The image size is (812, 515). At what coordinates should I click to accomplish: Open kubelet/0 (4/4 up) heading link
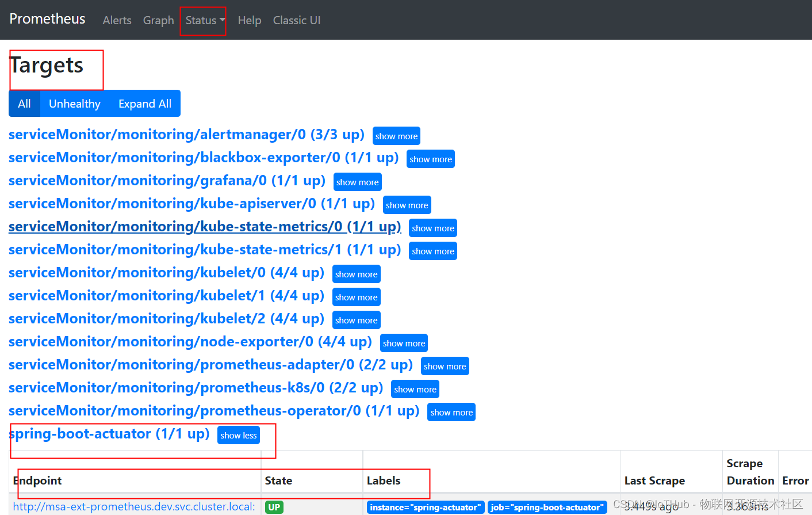(167, 273)
